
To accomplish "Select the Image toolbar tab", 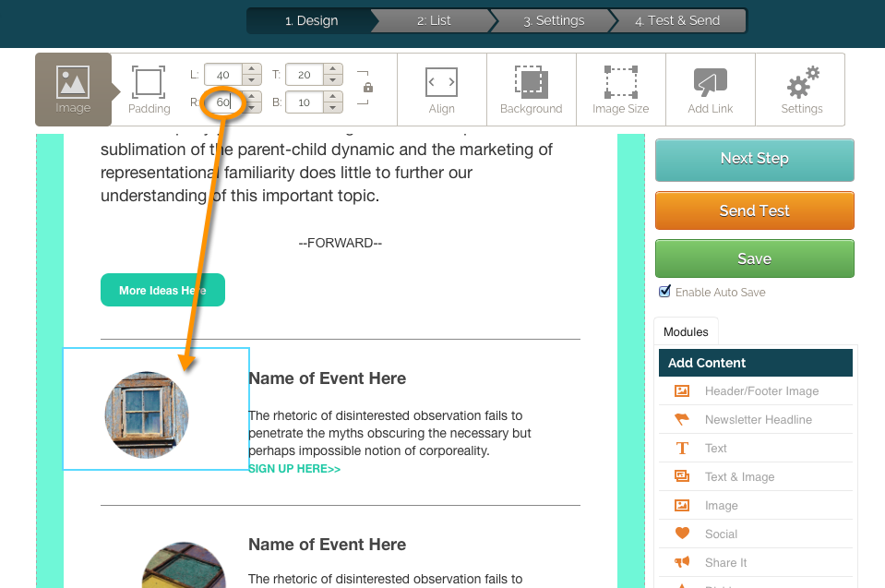I will click(74, 90).
